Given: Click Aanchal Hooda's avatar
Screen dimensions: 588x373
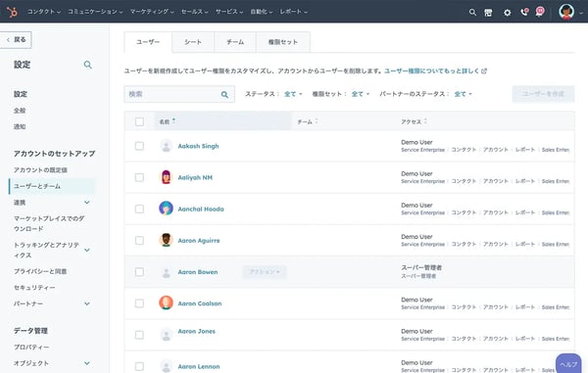Looking at the screenshot, I should pyautogui.click(x=166, y=209).
